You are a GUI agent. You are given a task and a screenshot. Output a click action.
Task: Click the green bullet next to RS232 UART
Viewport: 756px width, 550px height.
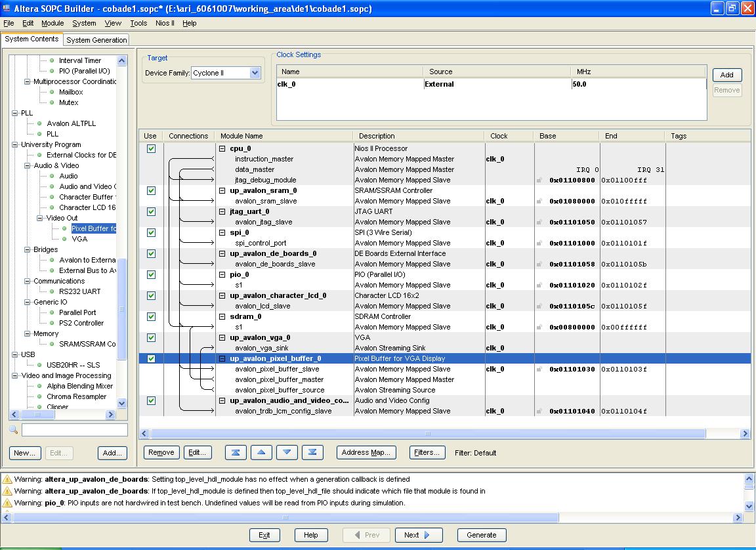click(52, 291)
